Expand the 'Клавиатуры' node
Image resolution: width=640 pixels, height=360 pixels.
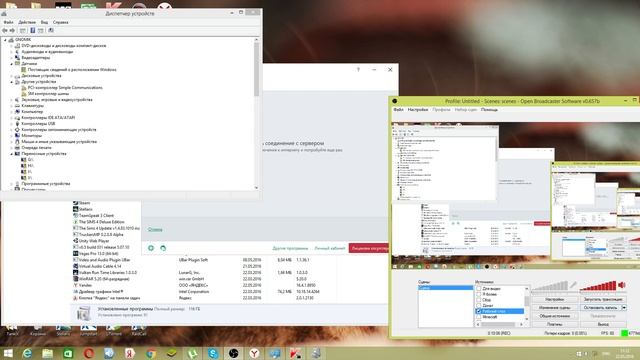coord(11,106)
